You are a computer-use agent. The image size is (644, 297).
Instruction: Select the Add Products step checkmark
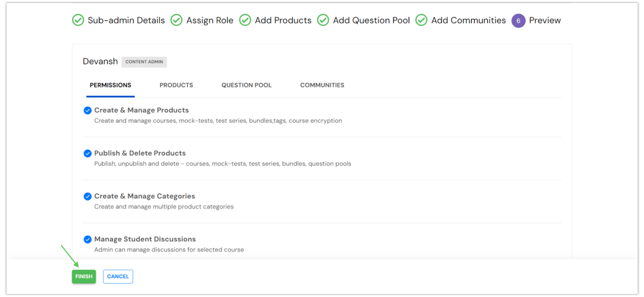[x=245, y=20]
